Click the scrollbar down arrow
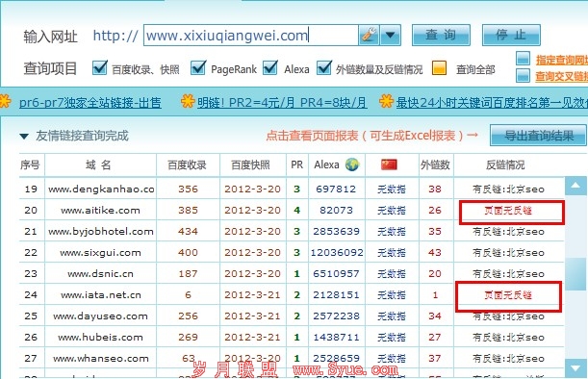The image size is (588, 379). pyautogui.click(x=575, y=368)
